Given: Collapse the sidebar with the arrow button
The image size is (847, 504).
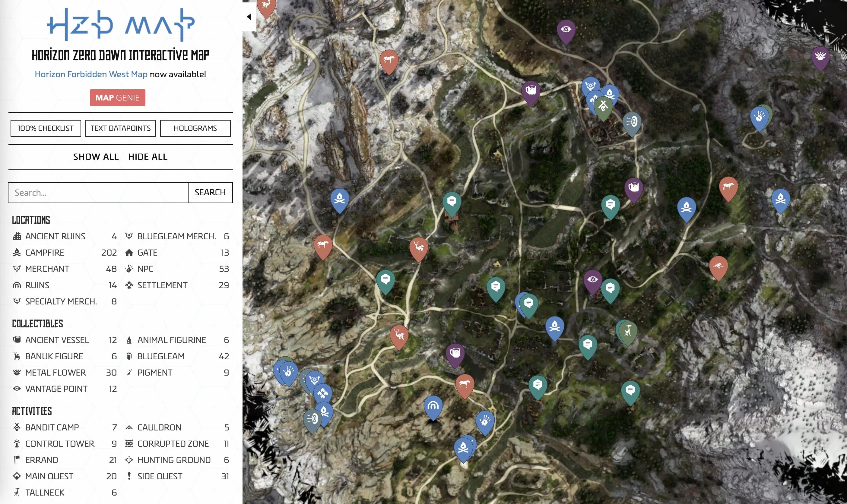Looking at the screenshot, I should point(249,17).
